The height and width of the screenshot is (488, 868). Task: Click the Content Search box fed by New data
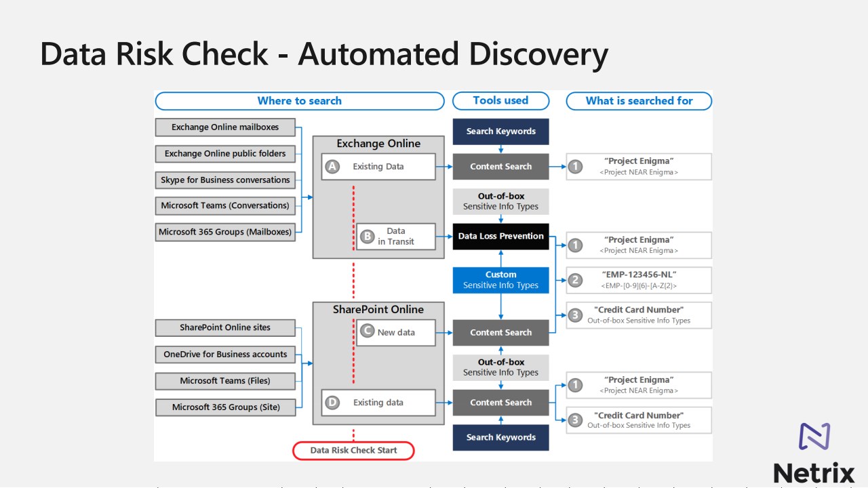501,333
